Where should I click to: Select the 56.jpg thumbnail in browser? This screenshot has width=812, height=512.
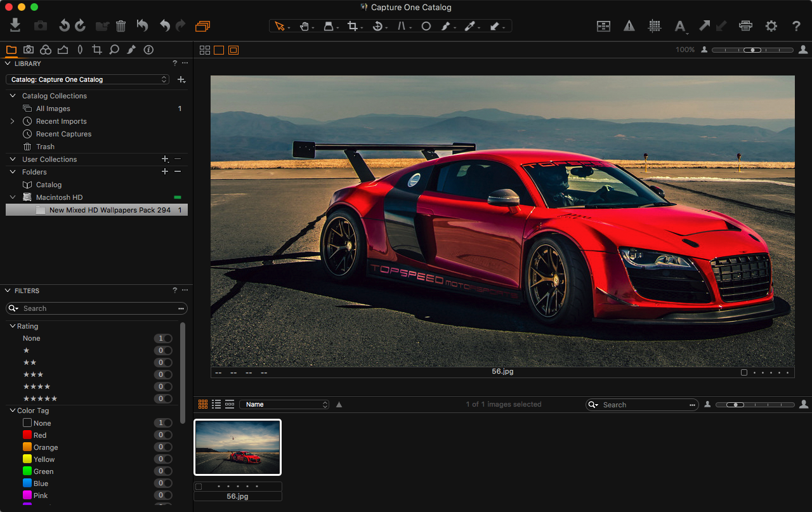pos(237,447)
